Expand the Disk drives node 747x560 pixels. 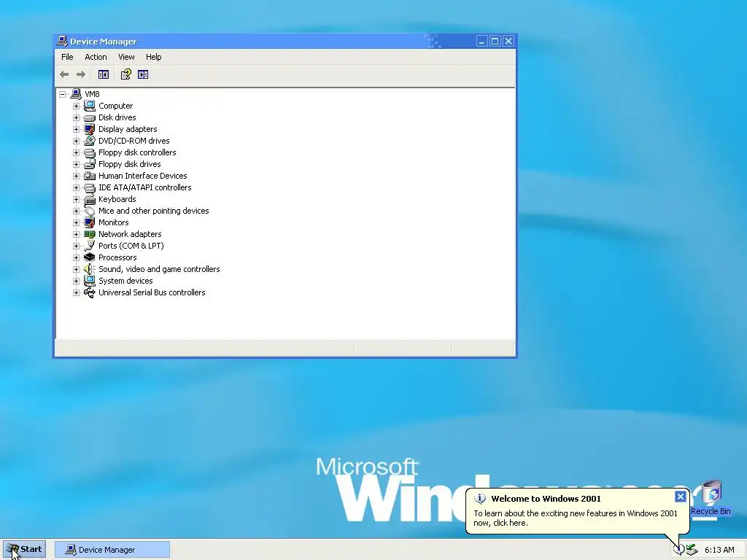coord(76,117)
